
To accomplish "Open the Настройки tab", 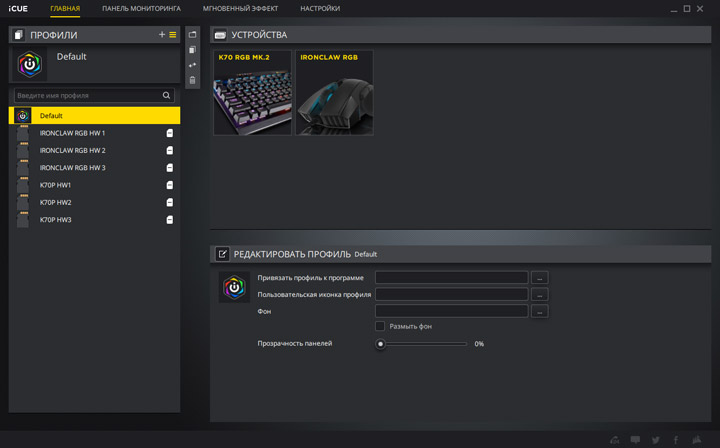I will click(x=320, y=8).
